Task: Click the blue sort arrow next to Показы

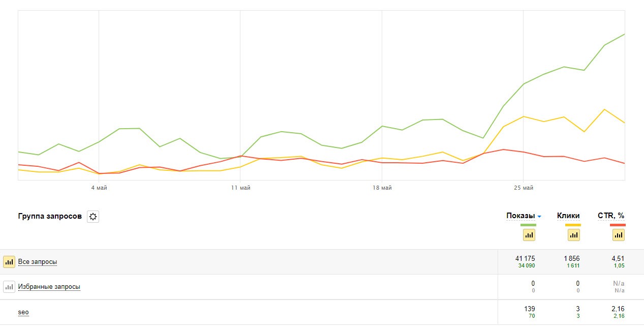Action: [x=539, y=217]
